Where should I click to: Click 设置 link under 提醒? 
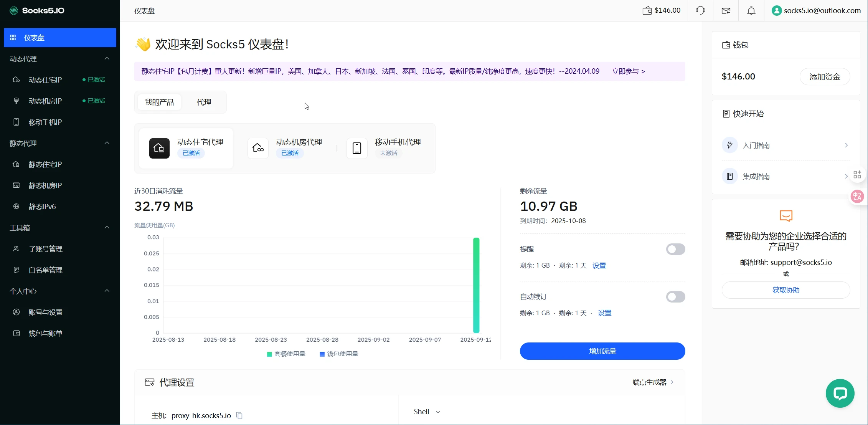599,266
